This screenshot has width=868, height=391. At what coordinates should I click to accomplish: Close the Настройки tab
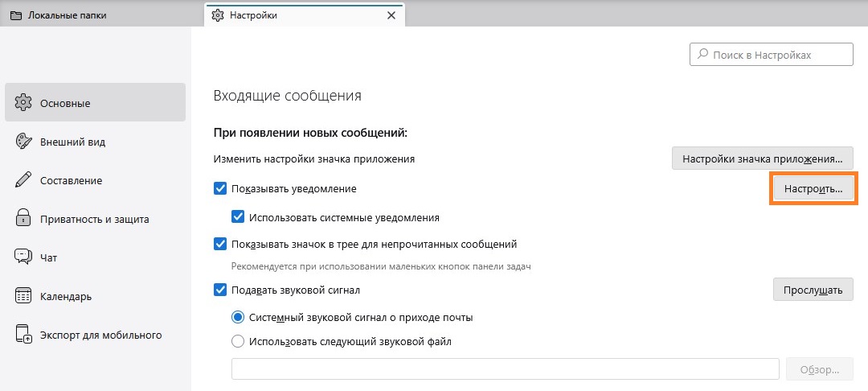click(x=391, y=15)
